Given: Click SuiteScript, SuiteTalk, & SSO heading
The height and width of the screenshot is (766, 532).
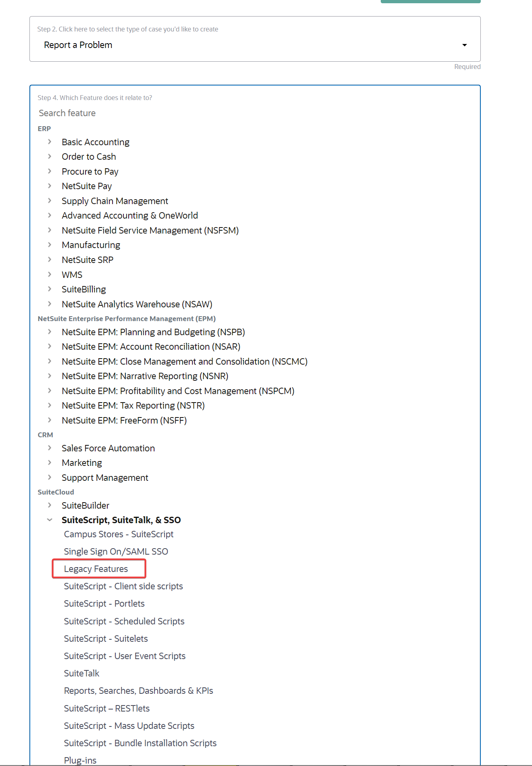Looking at the screenshot, I should [121, 520].
